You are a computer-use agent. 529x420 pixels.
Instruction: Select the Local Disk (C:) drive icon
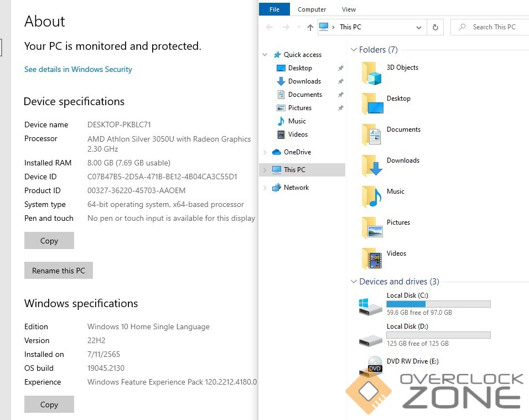tap(370, 307)
